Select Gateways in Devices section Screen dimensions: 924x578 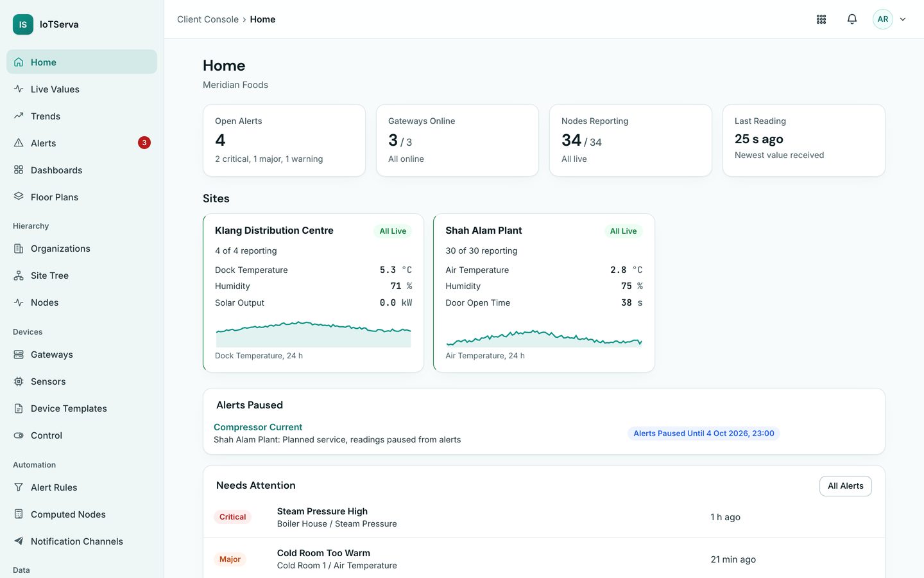pyautogui.click(x=81, y=355)
